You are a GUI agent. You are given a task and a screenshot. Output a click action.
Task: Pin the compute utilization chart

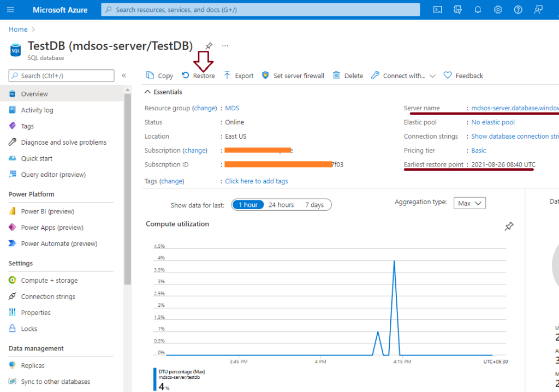(x=509, y=226)
